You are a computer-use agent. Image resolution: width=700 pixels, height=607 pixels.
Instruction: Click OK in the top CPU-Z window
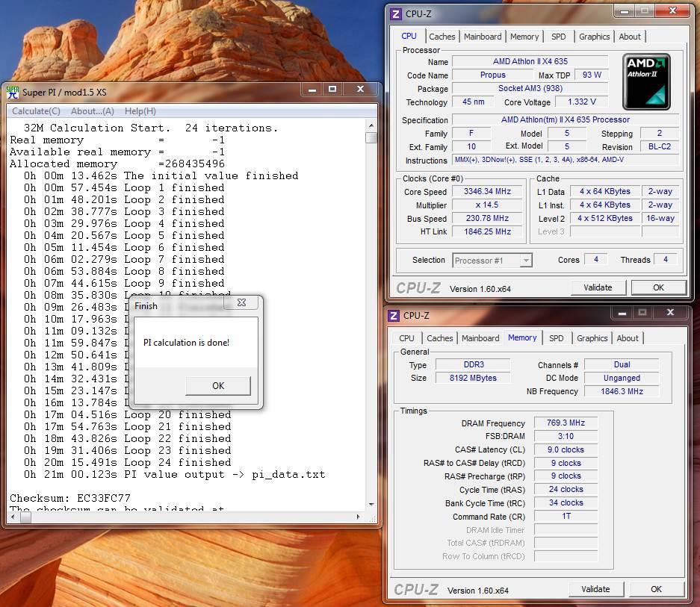[658, 287]
